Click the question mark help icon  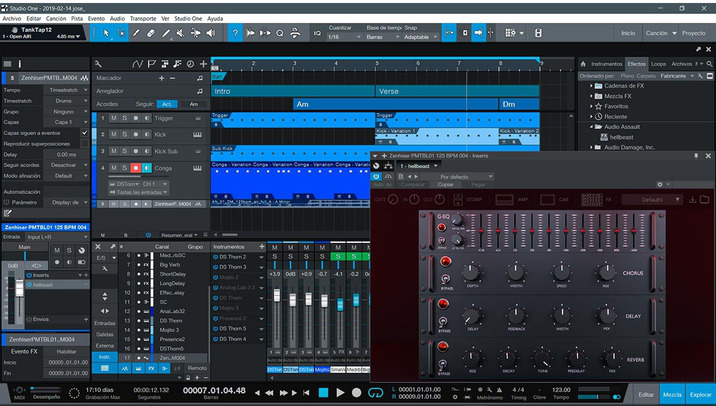click(x=236, y=33)
